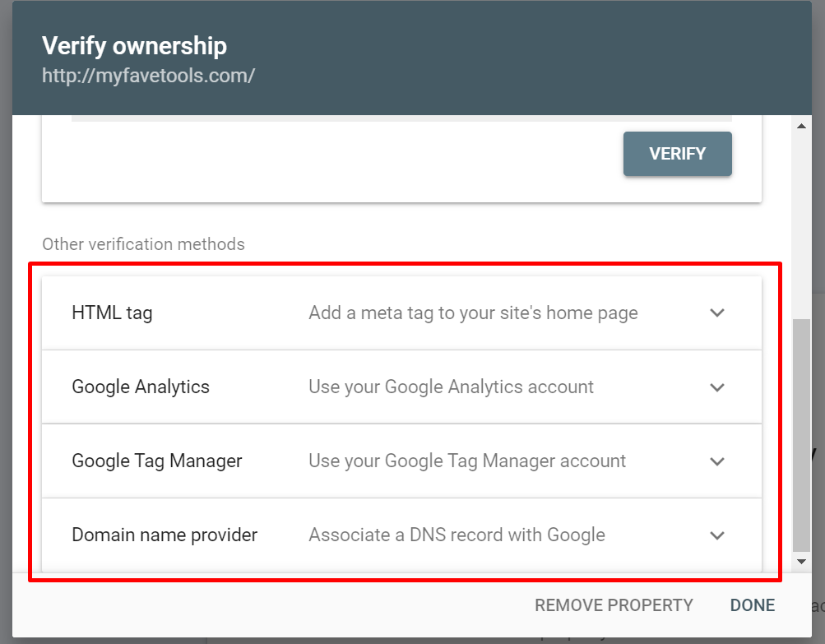Click 'Add a meta tag' description text

(x=473, y=313)
